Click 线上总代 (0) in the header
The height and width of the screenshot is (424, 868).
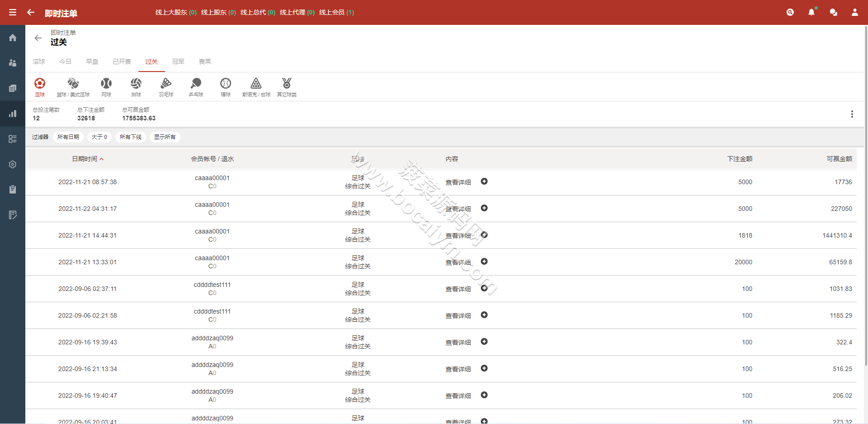click(258, 12)
